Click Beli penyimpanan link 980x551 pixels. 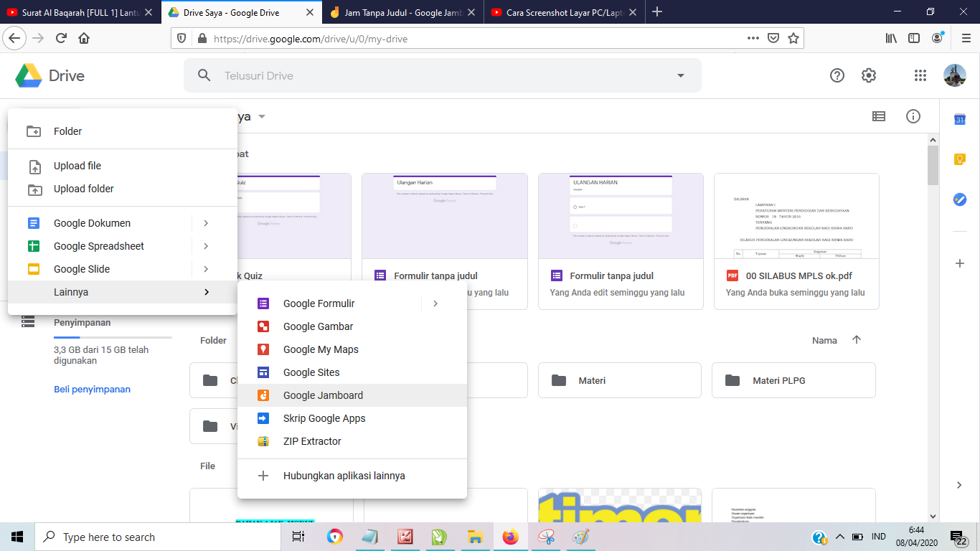[92, 390]
